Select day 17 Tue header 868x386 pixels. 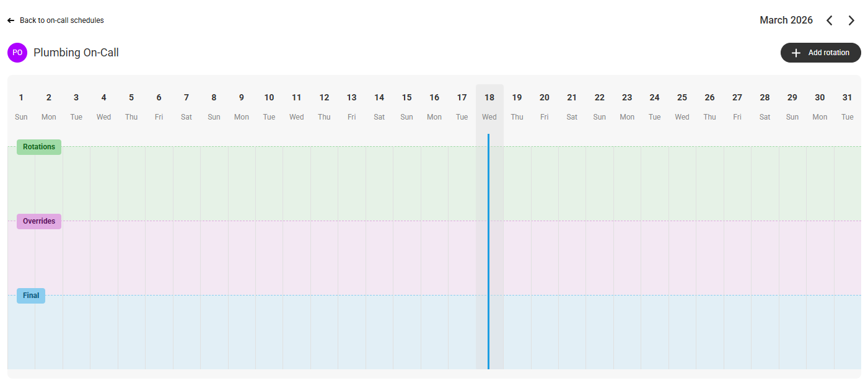tap(462, 107)
